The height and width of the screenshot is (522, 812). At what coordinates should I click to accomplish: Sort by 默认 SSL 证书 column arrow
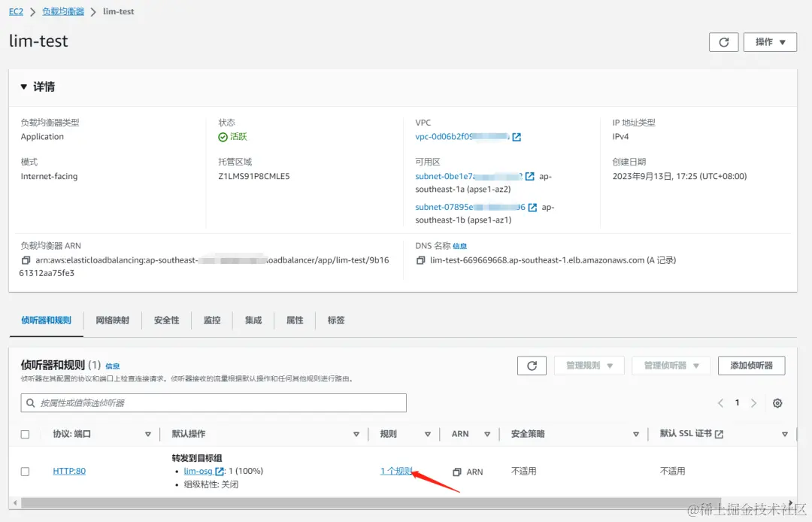pyautogui.click(x=785, y=435)
